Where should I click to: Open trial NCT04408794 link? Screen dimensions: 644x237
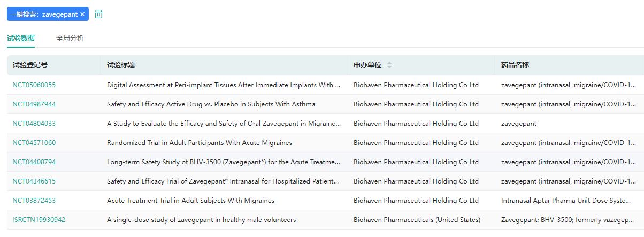tap(34, 162)
